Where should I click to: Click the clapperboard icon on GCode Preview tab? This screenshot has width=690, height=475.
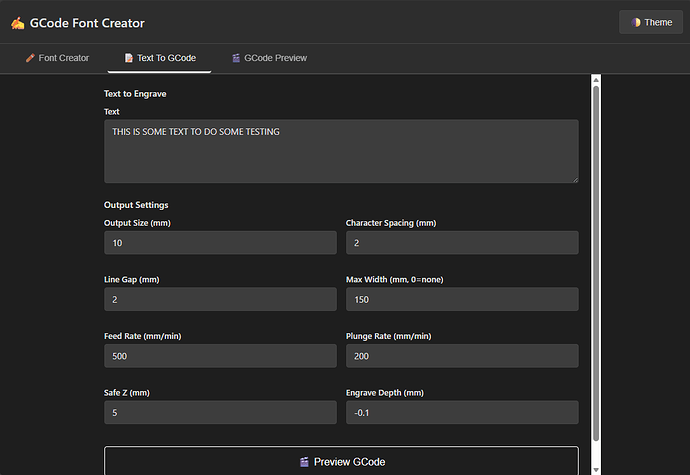(x=235, y=58)
